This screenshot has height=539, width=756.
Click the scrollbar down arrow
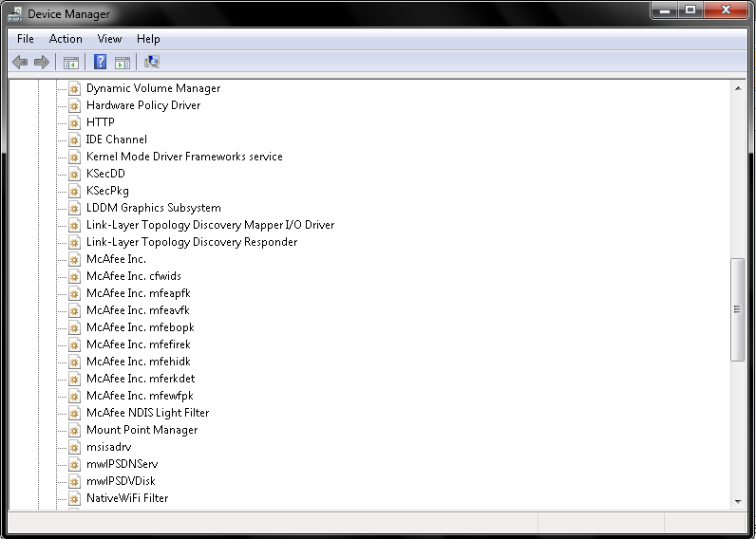[x=738, y=502]
